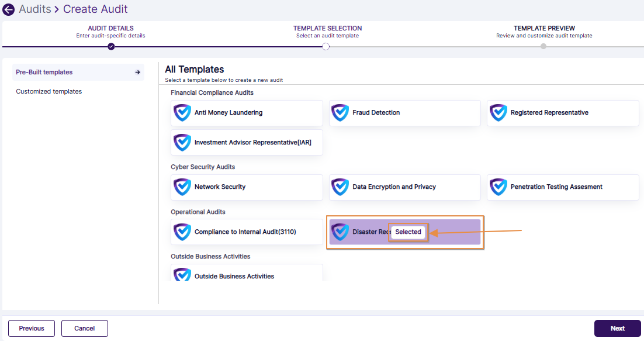Image resolution: width=644 pixels, height=341 pixels.
Task: Click the Network Security shield icon
Action: coord(182,187)
